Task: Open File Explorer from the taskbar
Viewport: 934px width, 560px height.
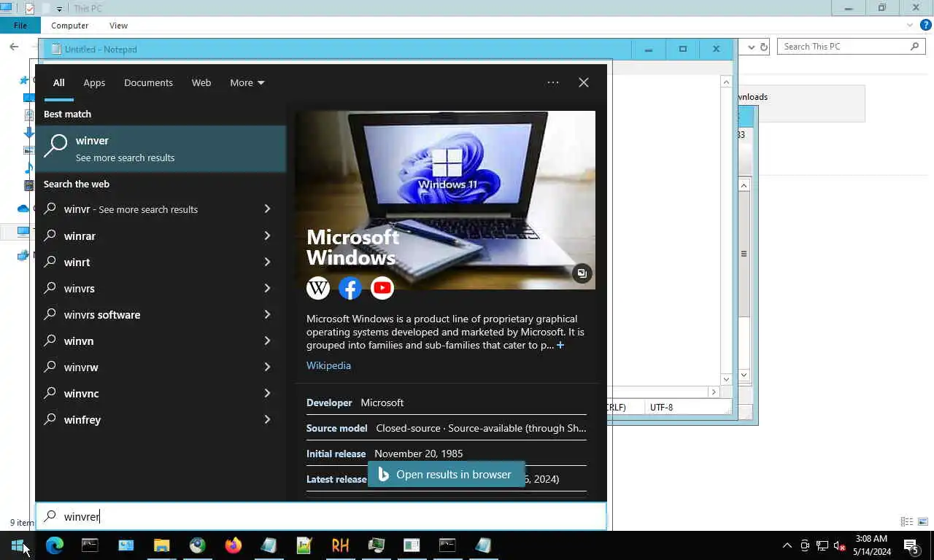Action: (161, 545)
